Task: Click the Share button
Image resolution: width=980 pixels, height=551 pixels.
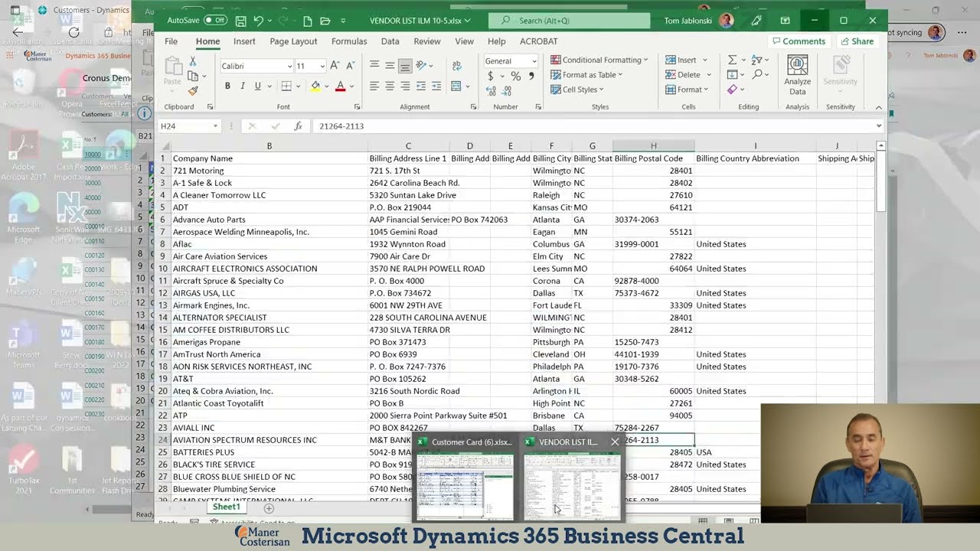Action: coord(857,41)
